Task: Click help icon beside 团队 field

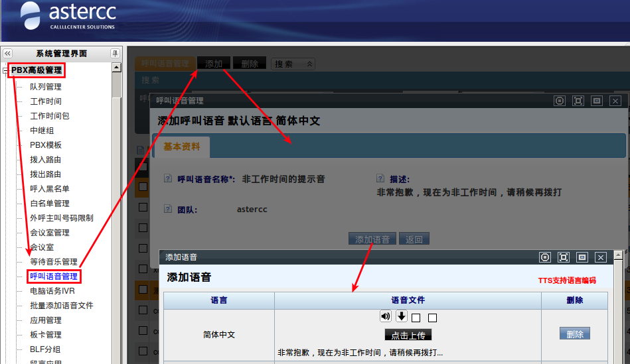Action: coord(168,210)
